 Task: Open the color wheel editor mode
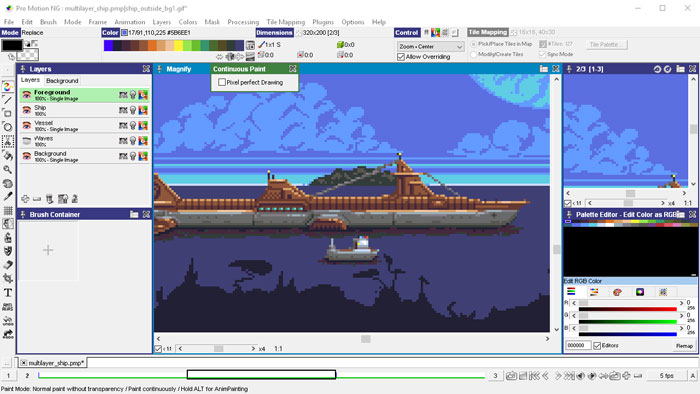640,292
